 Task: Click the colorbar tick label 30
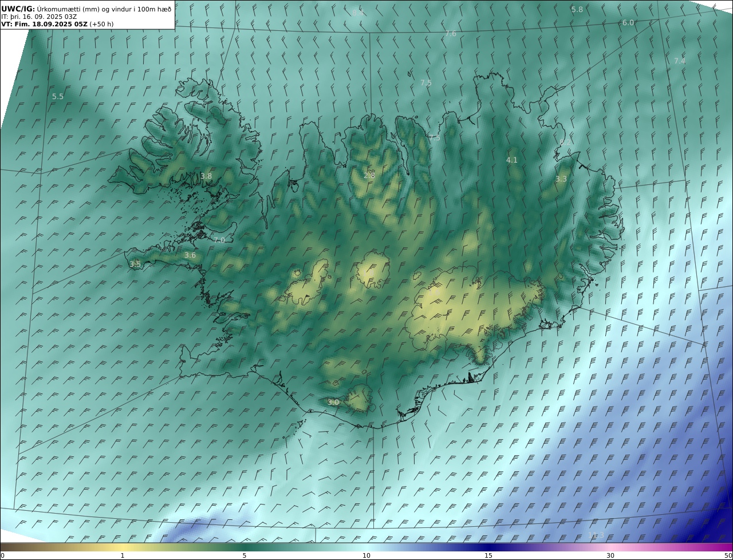coord(610,555)
